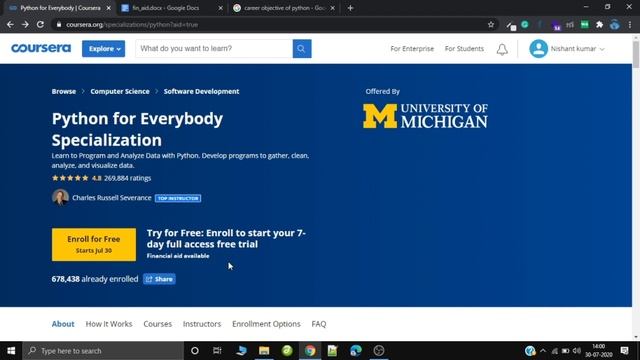The height and width of the screenshot is (360, 640).
Task: Click the Enroll for Free button
Action: pyautogui.click(x=94, y=244)
